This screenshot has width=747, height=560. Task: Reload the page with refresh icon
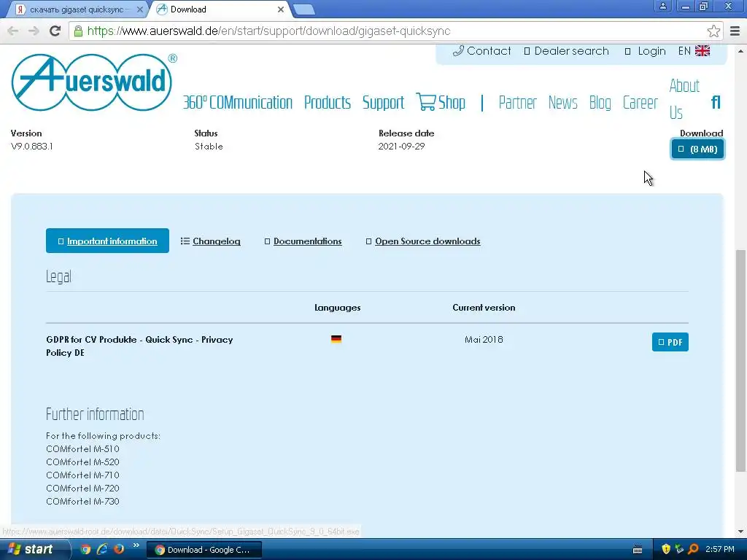55,31
